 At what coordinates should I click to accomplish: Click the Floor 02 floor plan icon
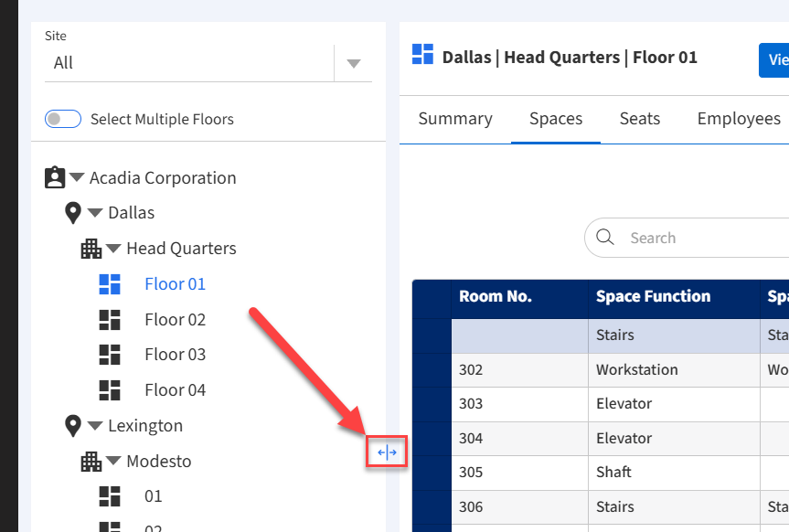110,319
